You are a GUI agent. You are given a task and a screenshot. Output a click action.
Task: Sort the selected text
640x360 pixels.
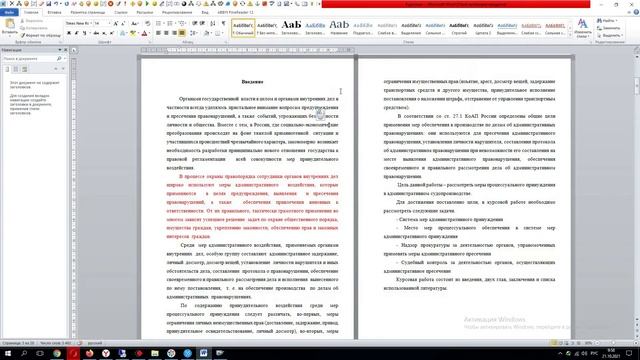pos(213,24)
